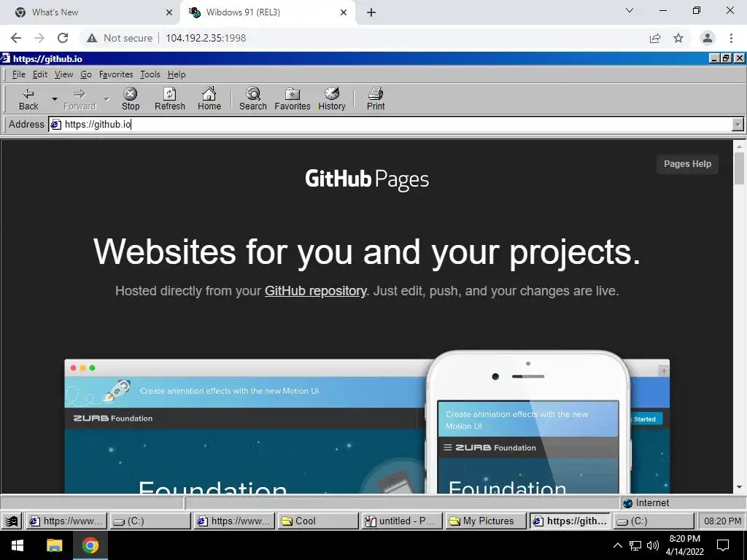The image size is (747, 560).
Task: Expand the Forward history dropdown arrow
Action: (x=107, y=99)
